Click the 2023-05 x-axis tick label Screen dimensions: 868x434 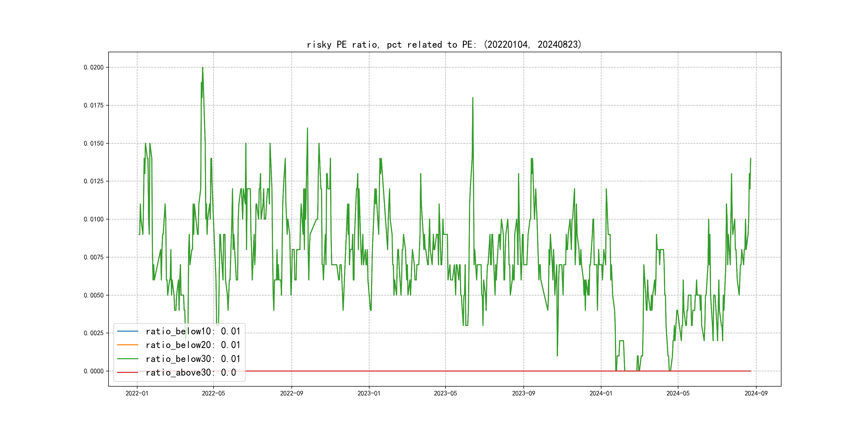coord(445,393)
